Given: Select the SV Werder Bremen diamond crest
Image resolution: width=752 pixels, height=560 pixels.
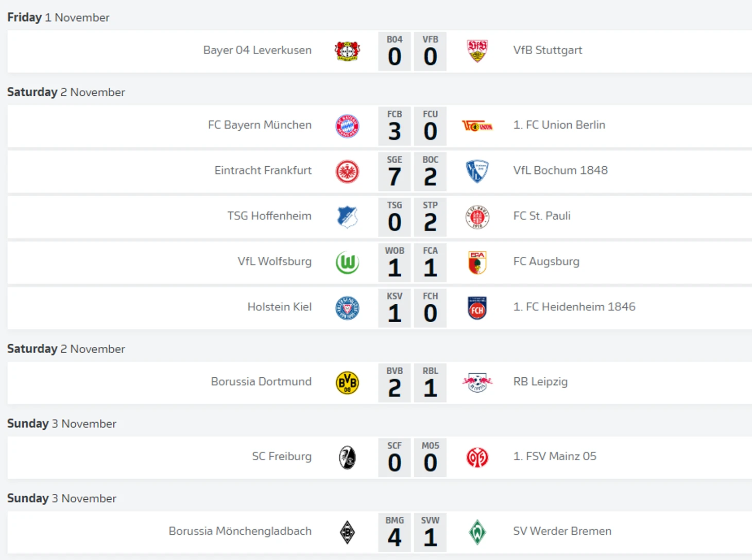Looking at the screenshot, I should click(x=477, y=532).
